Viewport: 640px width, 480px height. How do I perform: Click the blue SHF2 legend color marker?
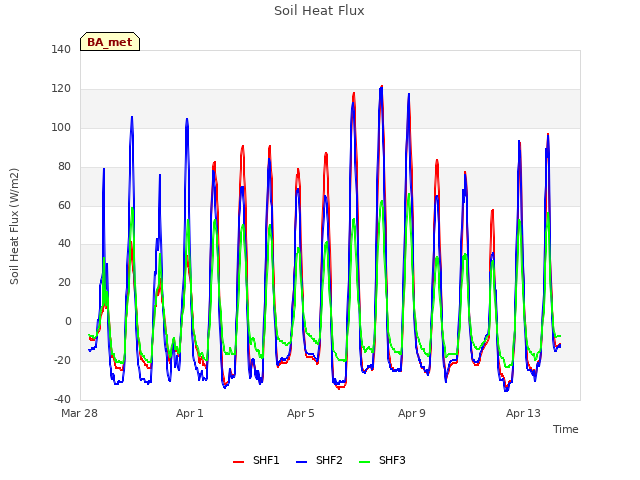301,462
